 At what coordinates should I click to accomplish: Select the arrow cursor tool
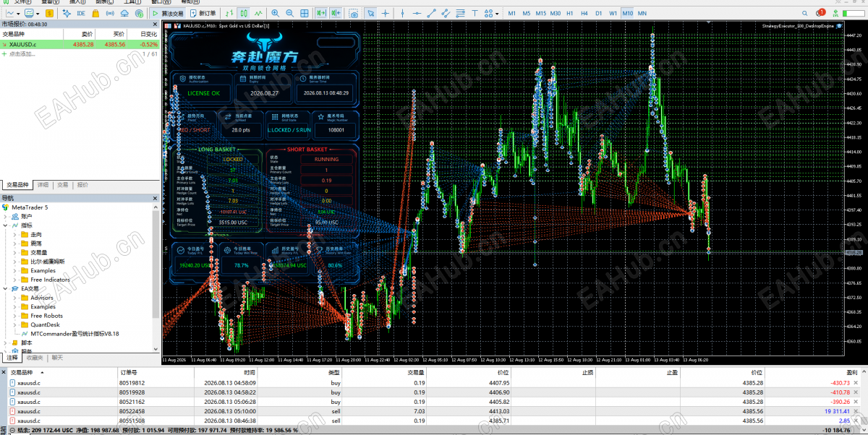click(x=370, y=13)
